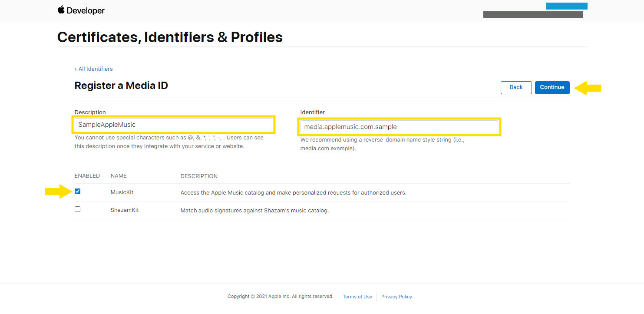The image size is (644, 314).
Task: Click the reverse-domain recommendation hint text
Action: coord(382,145)
